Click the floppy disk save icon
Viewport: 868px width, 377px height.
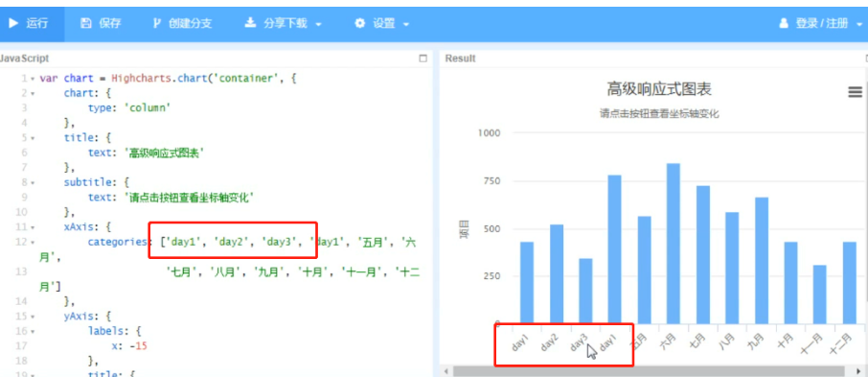85,23
